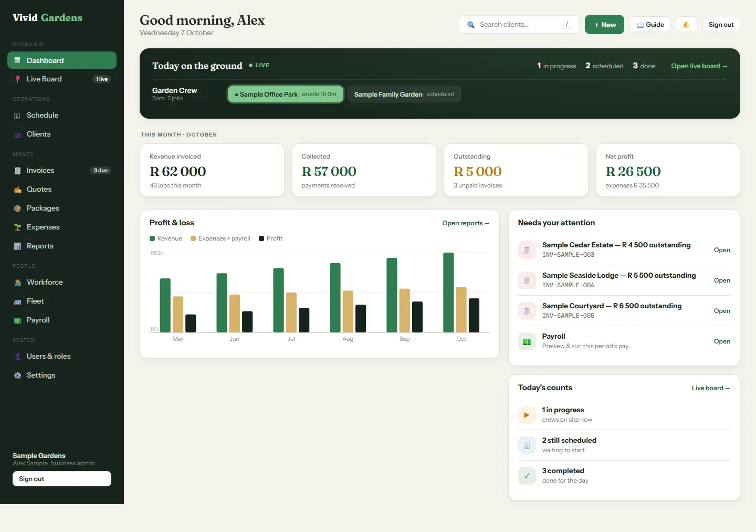This screenshot has width=756, height=532.
Task: Click Sign out at the sidebar bottom
Action: click(62, 479)
